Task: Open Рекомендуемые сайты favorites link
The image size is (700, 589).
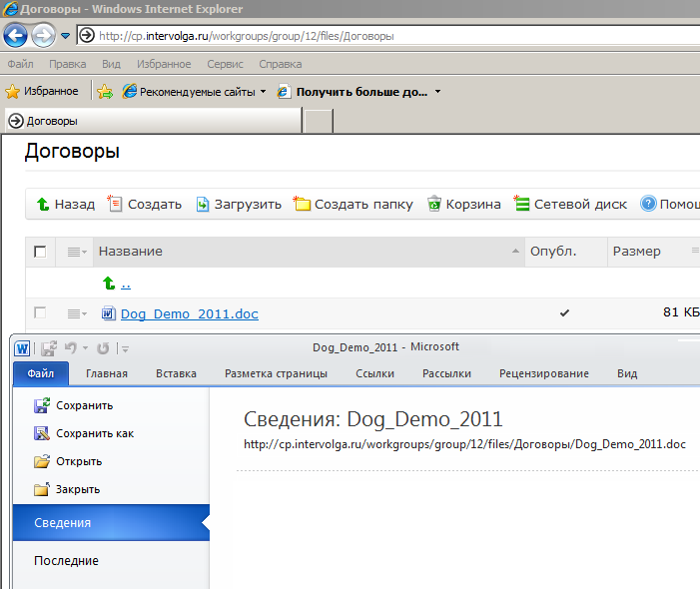Action: click(x=189, y=92)
